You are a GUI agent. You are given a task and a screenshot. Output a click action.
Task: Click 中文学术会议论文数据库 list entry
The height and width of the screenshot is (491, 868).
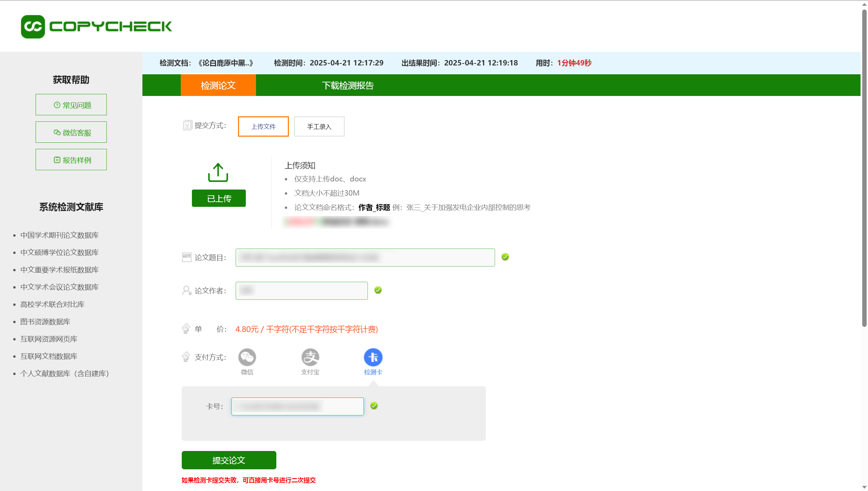coord(60,287)
